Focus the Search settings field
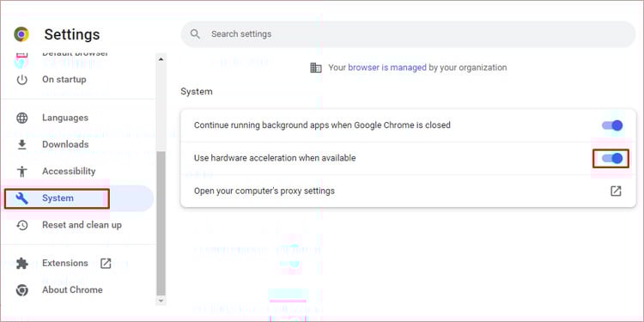The height and width of the screenshot is (322, 644). coord(408,34)
